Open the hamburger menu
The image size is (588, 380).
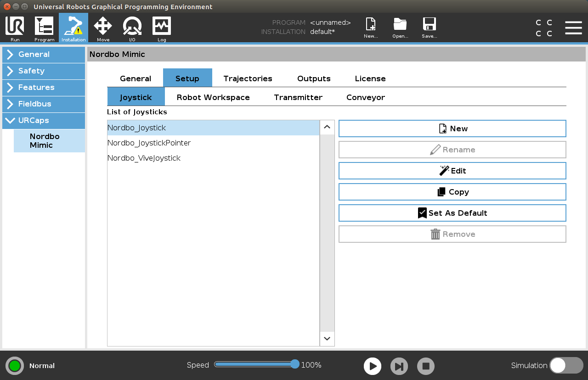click(573, 28)
